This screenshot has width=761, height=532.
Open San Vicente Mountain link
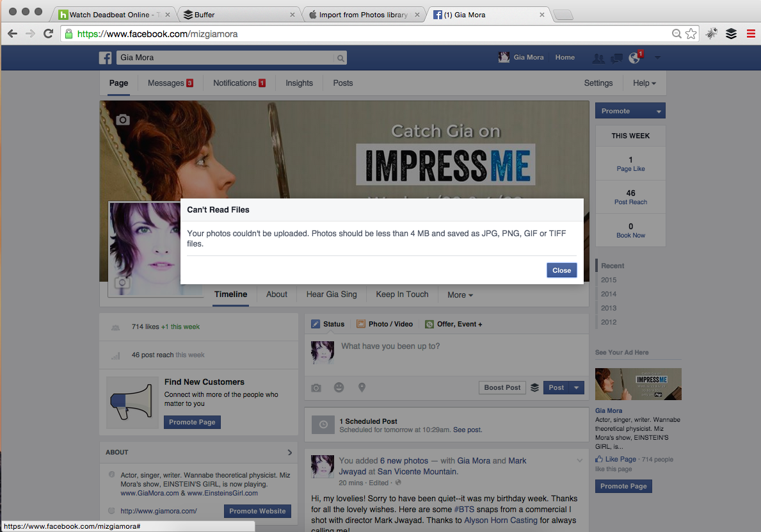(x=417, y=471)
